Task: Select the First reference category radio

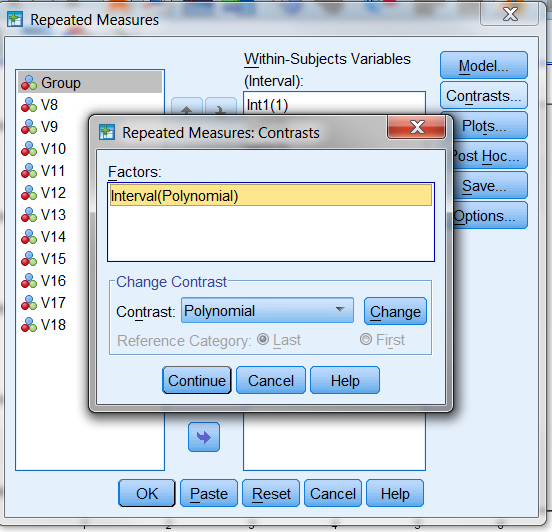Action: [x=366, y=339]
